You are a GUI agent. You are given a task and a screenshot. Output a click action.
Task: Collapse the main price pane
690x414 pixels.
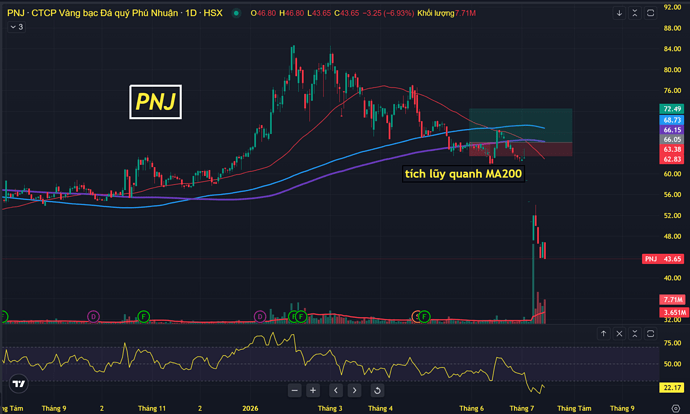click(635, 13)
